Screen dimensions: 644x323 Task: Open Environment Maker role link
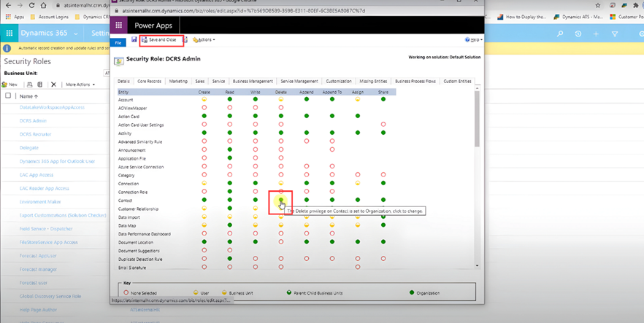point(40,202)
